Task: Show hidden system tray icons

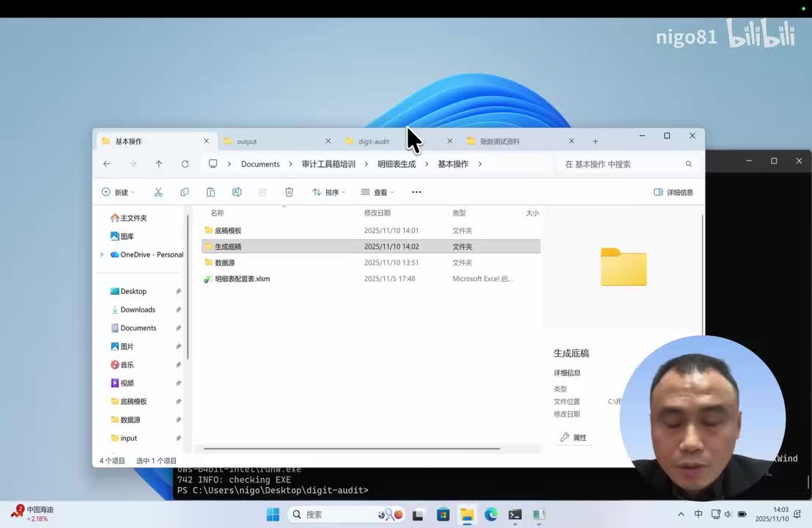Action: 681,515
